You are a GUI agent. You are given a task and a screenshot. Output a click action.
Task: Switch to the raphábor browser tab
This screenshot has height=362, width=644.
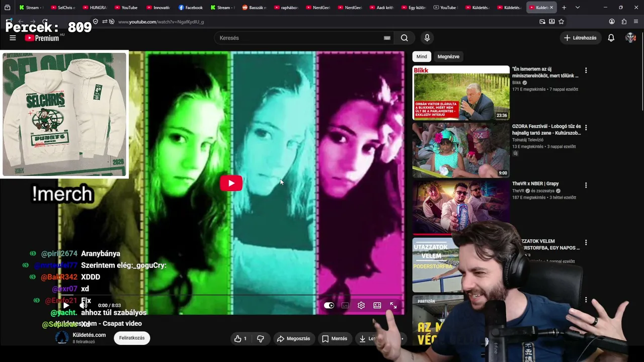pos(286,8)
